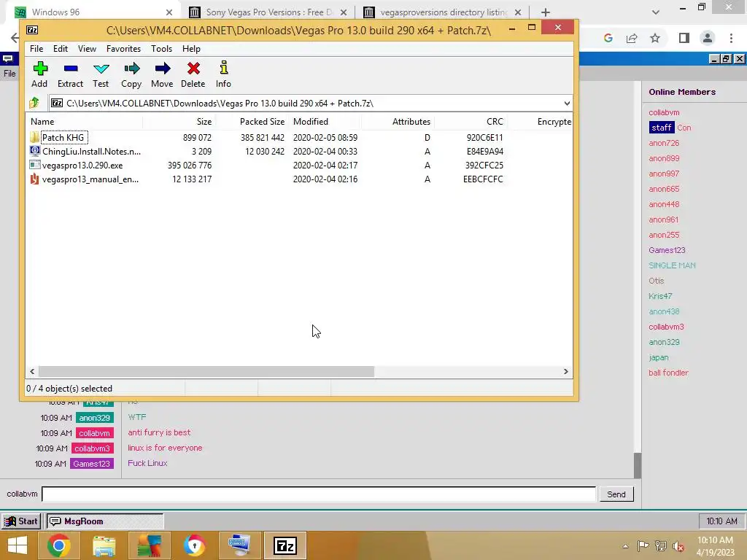
Task: Open a new Chrome tab
Action: tap(546, 12)
